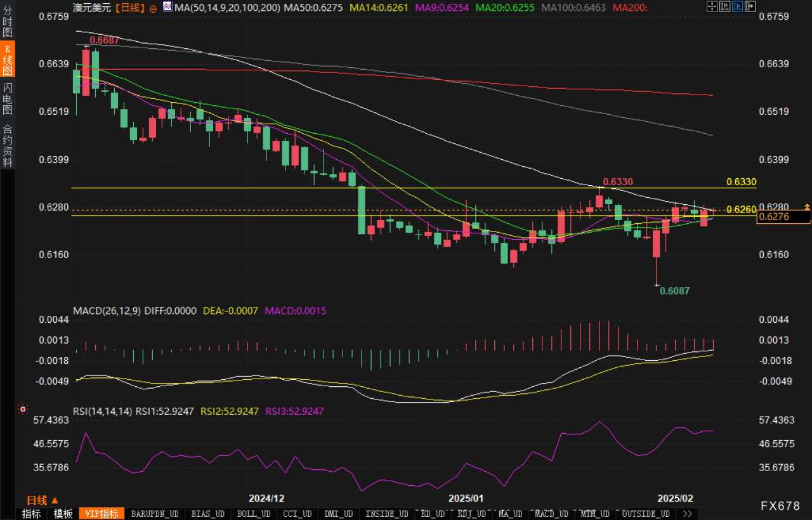
Task: Click the RSI(14,14,14) indicator label
Action: click(103, 411)
